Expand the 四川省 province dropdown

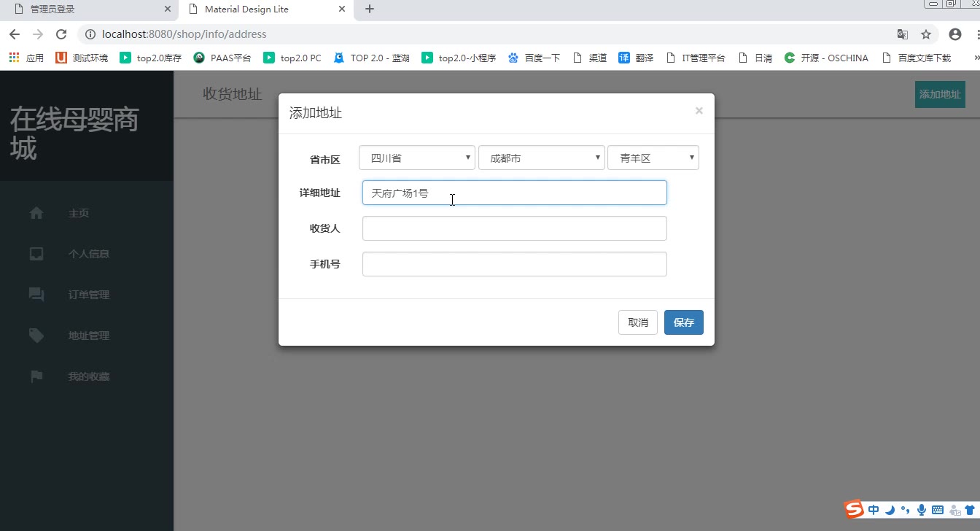click(416, 158)
